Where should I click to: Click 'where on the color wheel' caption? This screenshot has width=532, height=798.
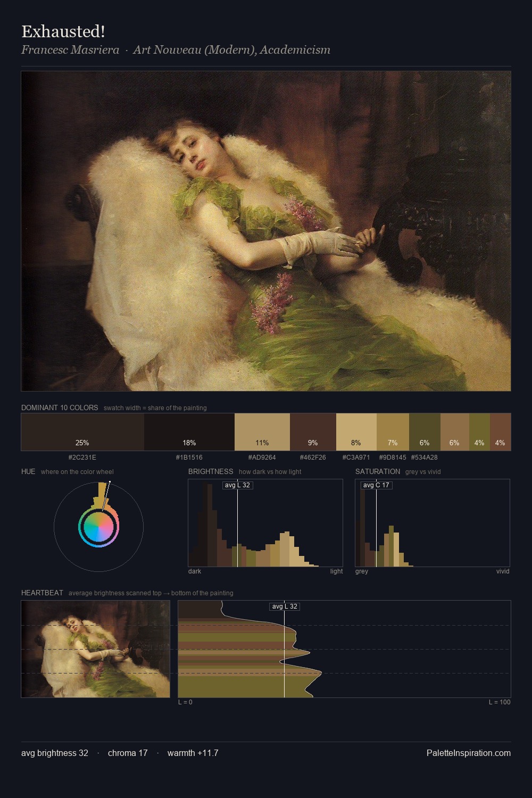(77, 472)
